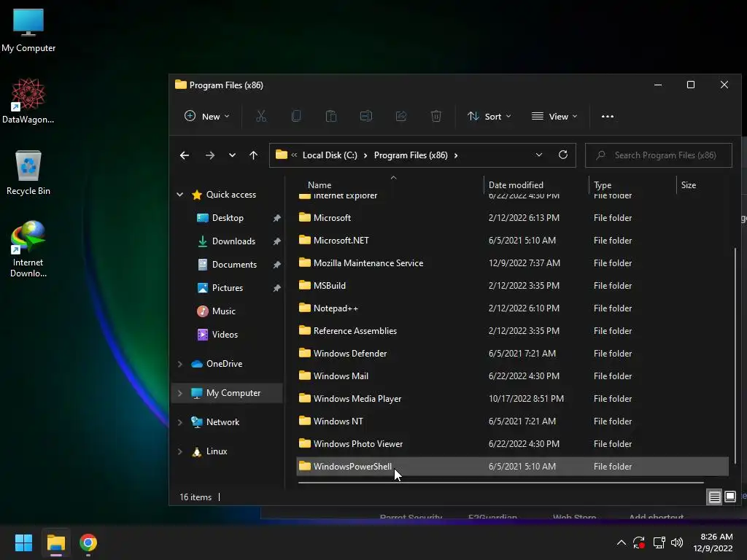The width and height of the screenshot is (747, 560).
Task: Select Pictures in Quick access
Action: pos(228,287)
